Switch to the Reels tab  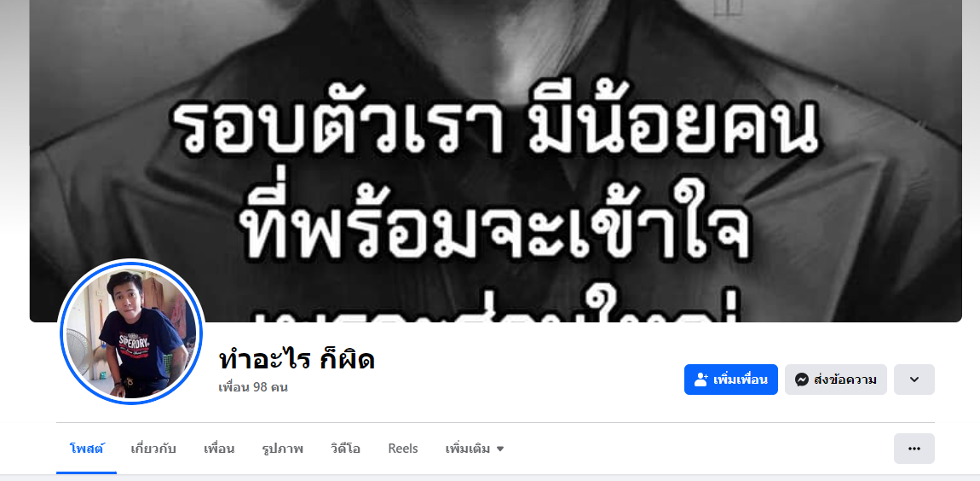pos(403,449)
